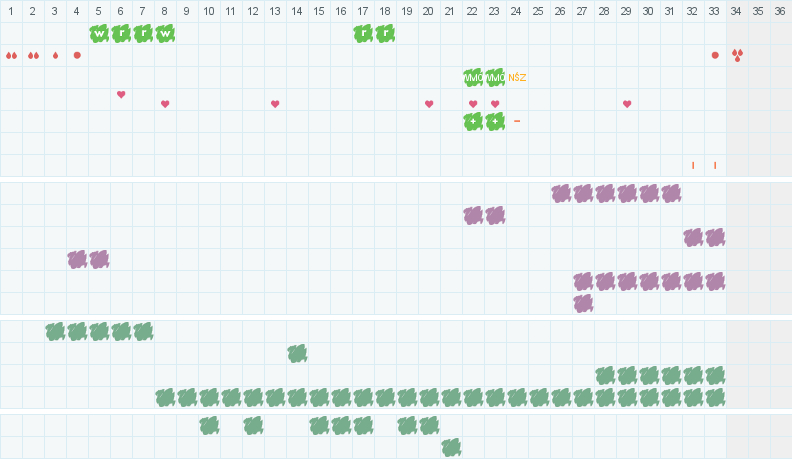
Task: Select the purple block on day 22
Action: coord(473,215)
